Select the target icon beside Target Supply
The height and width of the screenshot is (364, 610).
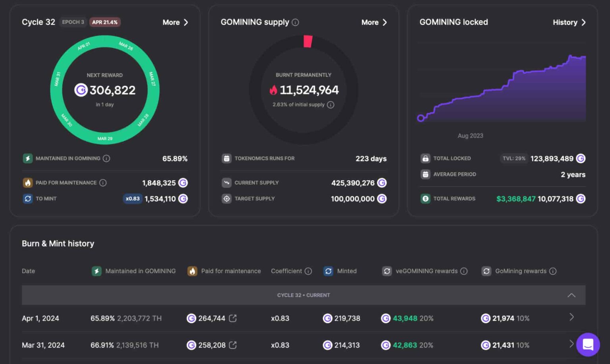(x=226, y=198)
